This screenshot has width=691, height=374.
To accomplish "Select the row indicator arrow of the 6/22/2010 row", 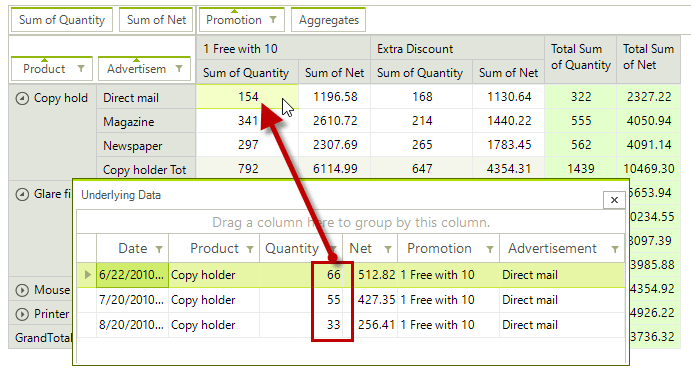I will 87,275.
